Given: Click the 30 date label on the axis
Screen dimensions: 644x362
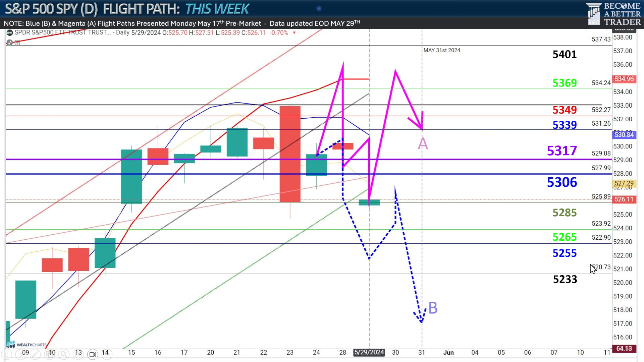Looking at the screenshot, I should (395, 352).
